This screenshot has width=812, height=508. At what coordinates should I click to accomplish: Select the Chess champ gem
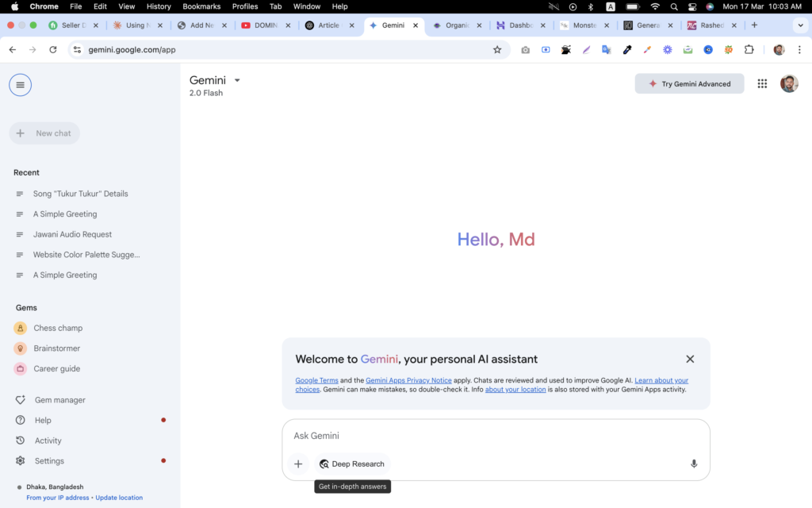58,328
